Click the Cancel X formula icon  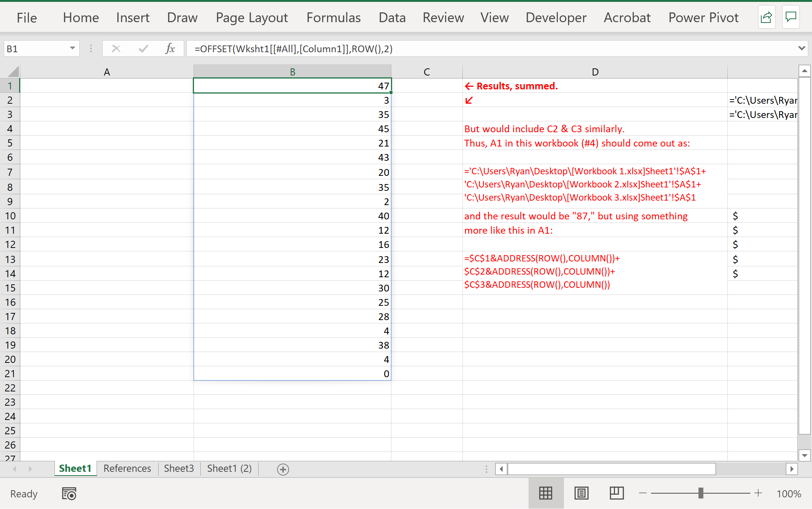[x=116, y=49]
